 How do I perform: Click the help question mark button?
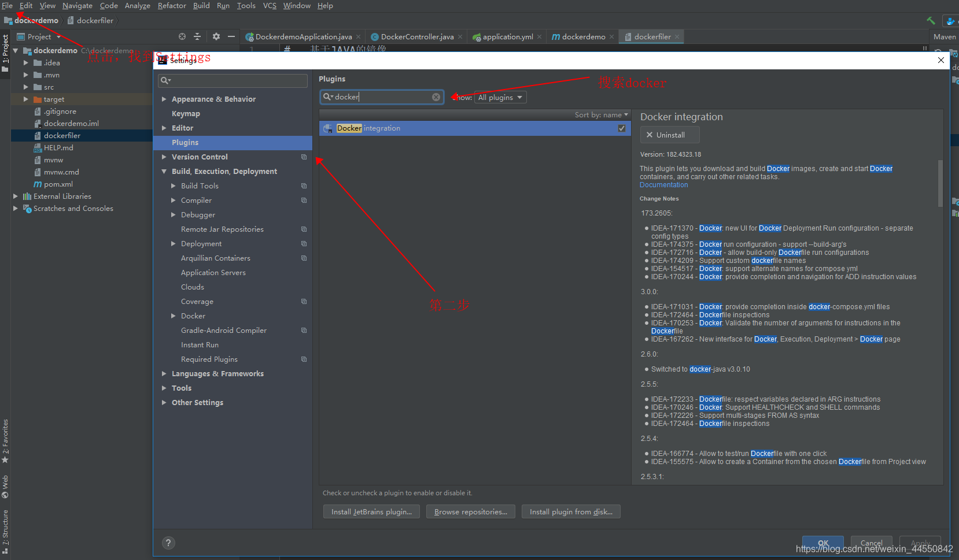point(168,543)
